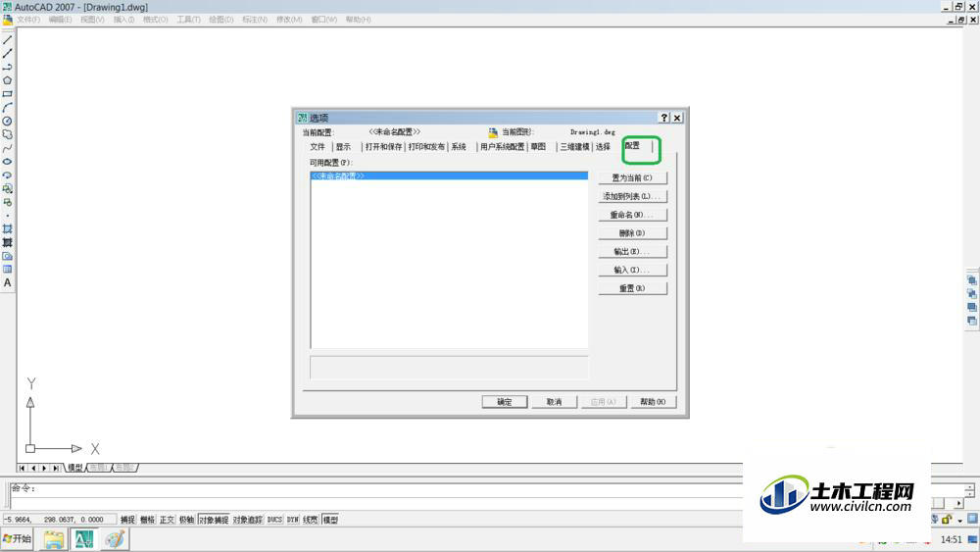Image resolution: width=980 pixels, height=552 pixels.
Task: Toggle DUCS in status bar
Action: click(x=275, y=520)
